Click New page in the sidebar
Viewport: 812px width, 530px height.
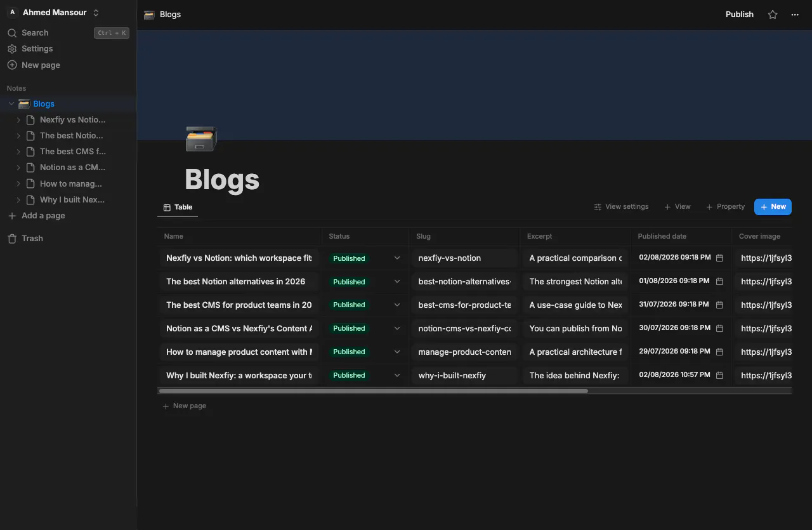point(34,65)
